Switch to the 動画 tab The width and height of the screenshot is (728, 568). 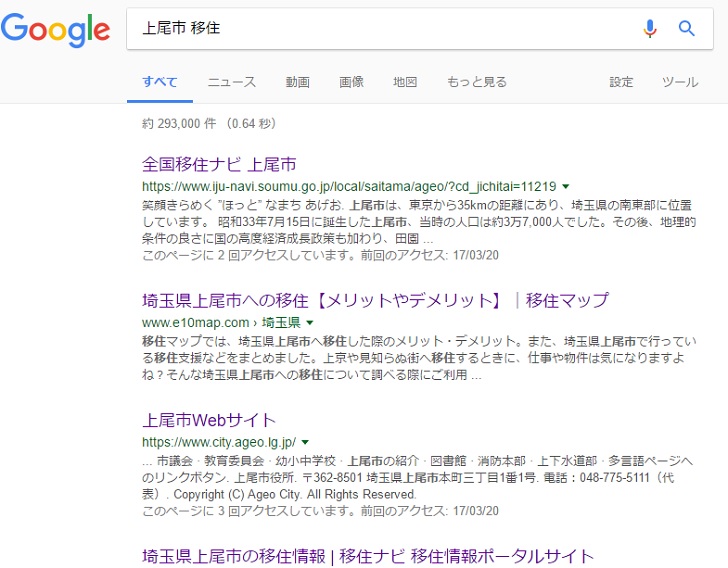(x=298, y=82)
